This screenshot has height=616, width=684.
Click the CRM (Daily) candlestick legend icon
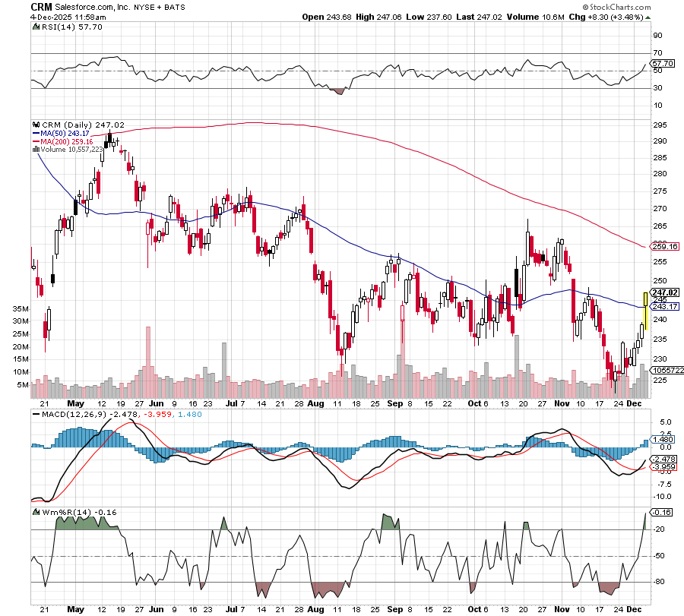36,125
